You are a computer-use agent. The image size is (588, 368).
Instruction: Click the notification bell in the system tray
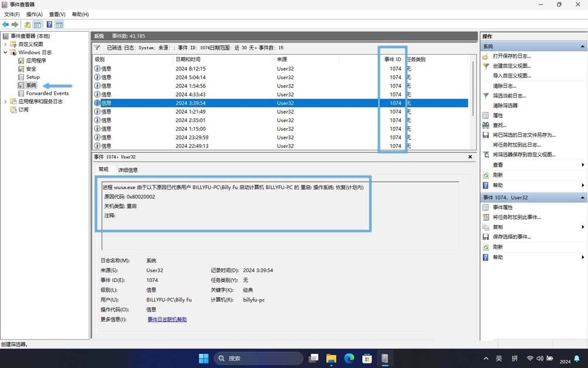pyautogui.click(x=576, y=358)
